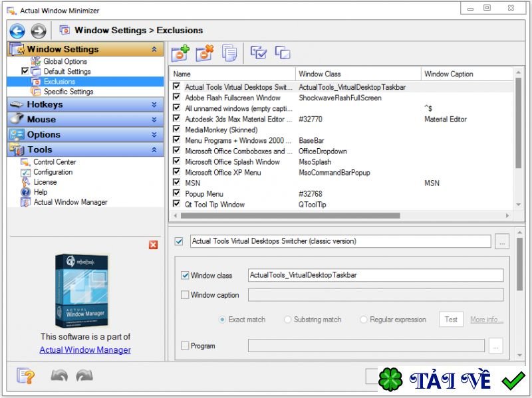
Task: Enable the Window caption checkbox
Action: (185, 295)
